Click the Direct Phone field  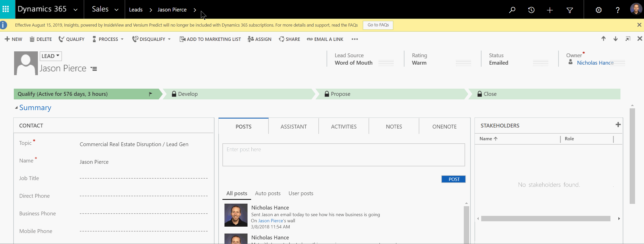(x=144, y=196)
